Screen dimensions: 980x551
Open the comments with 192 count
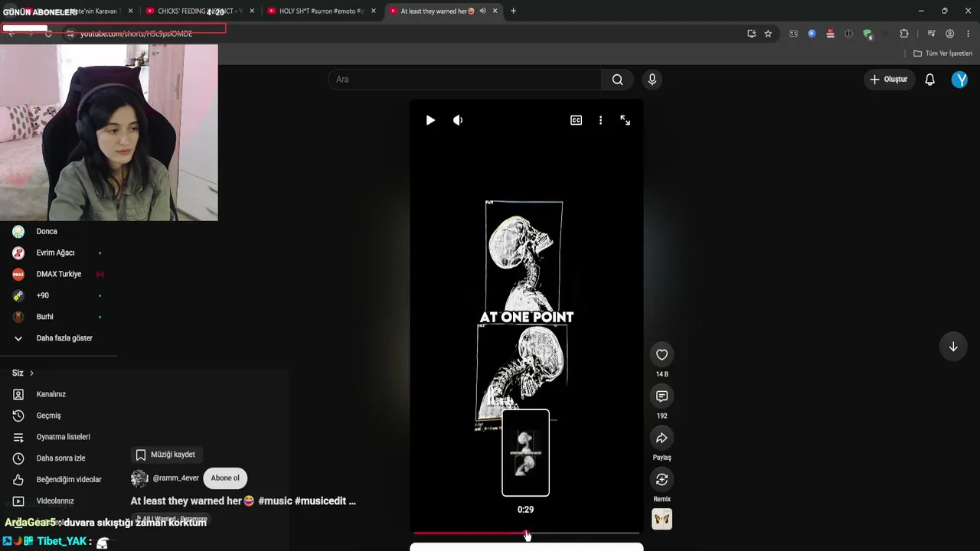tap(661, 396)
